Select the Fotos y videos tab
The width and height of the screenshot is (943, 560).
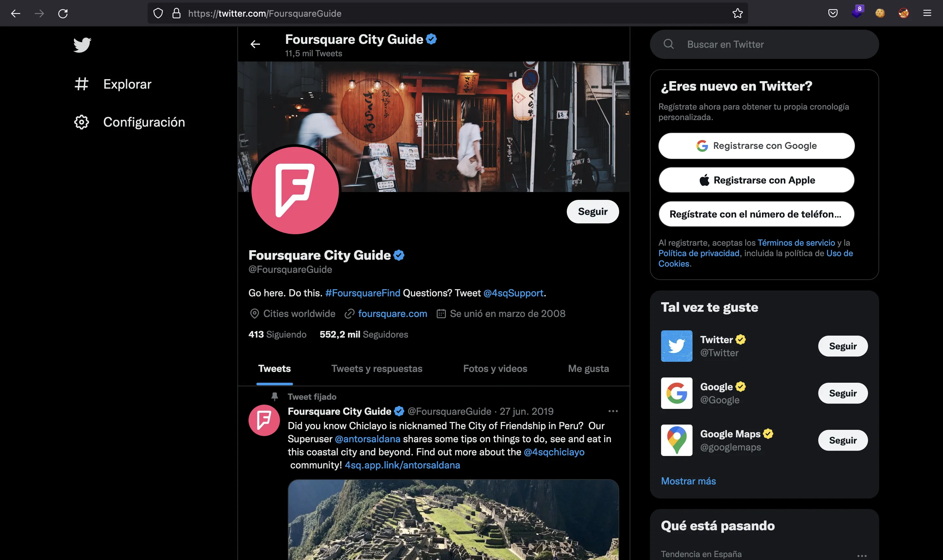pos(495,368)
